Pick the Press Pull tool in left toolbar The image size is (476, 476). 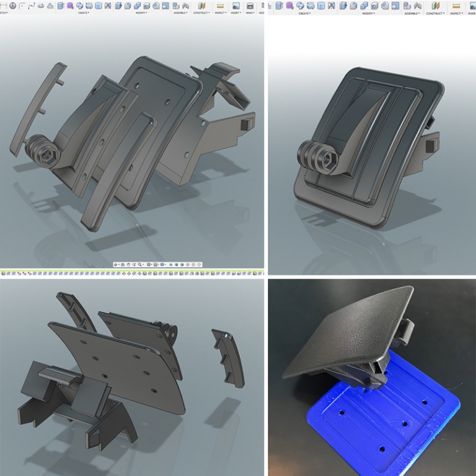(118, 6)
